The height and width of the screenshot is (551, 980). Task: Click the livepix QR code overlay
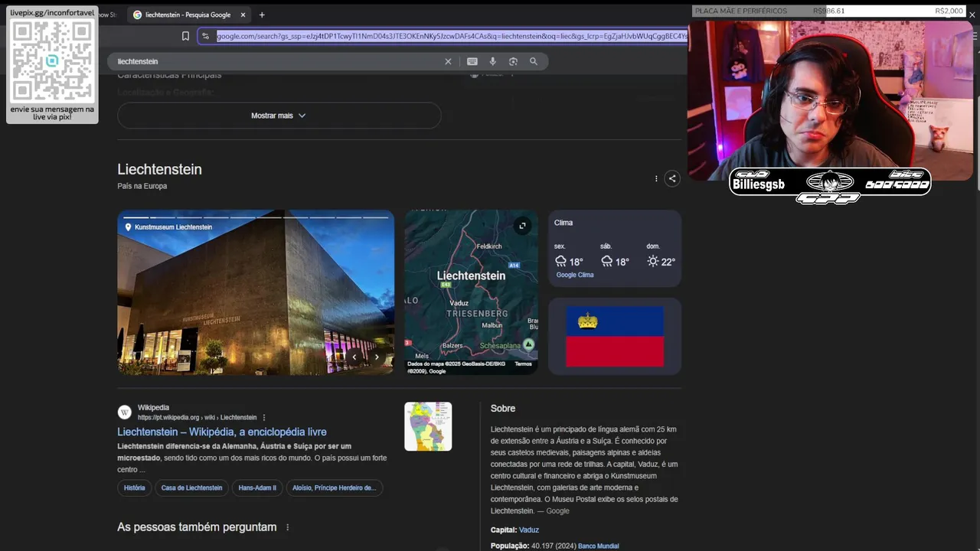pos(52,60)
